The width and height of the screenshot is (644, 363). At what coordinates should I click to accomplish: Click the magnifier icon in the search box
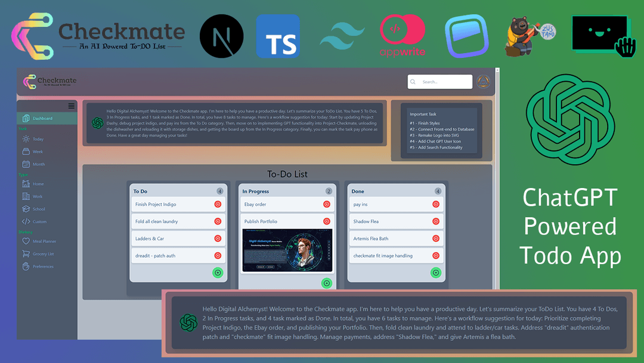(413, 82)
